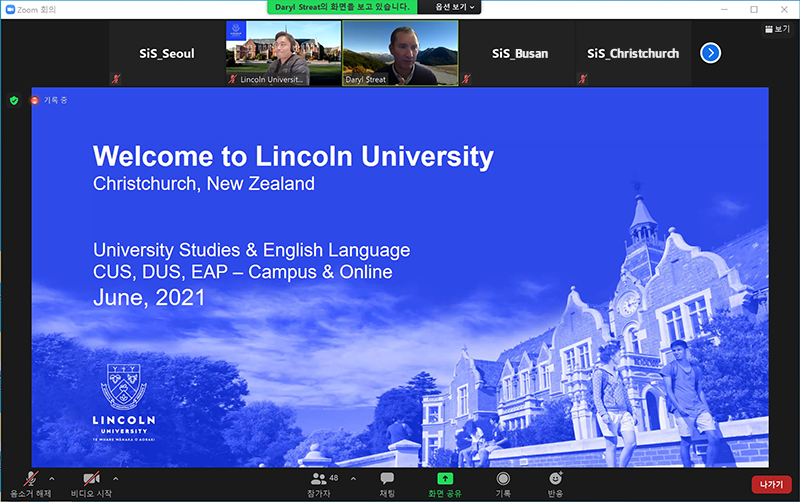Viewport: 800px width, 502px height.
Task: Click 'Christchurch, New Zealand' slide subtitle
Action: click(x=204, y=184)
